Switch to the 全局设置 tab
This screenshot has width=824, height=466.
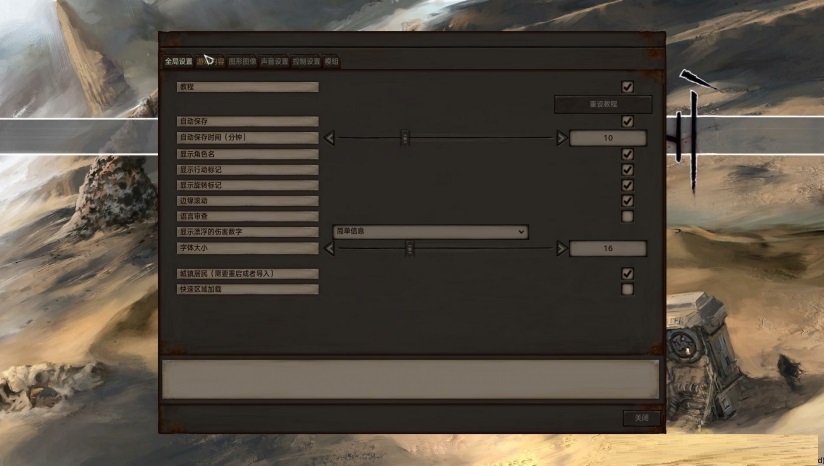(x=179, y=61)
